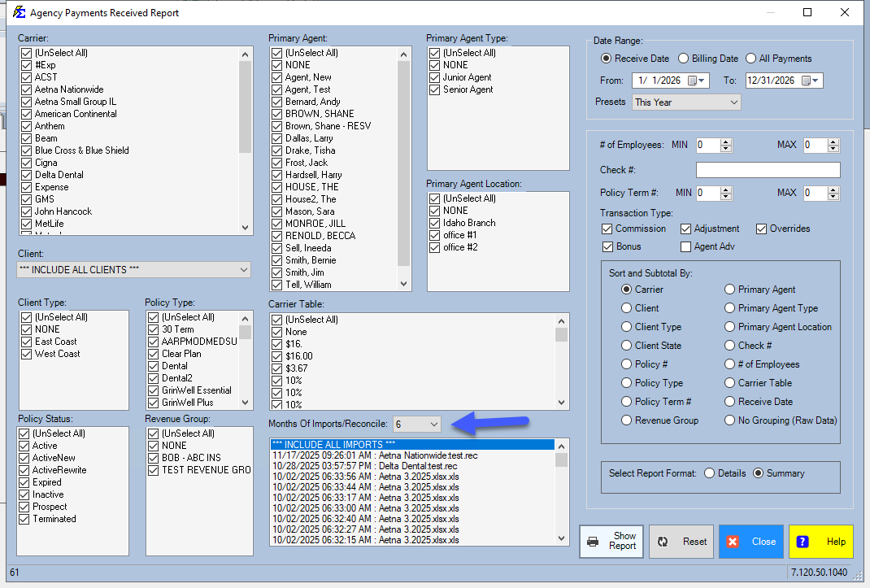Uncheck the Aetna Nationwide carrier
Screen dimensions: 870x588
(27, 89)
